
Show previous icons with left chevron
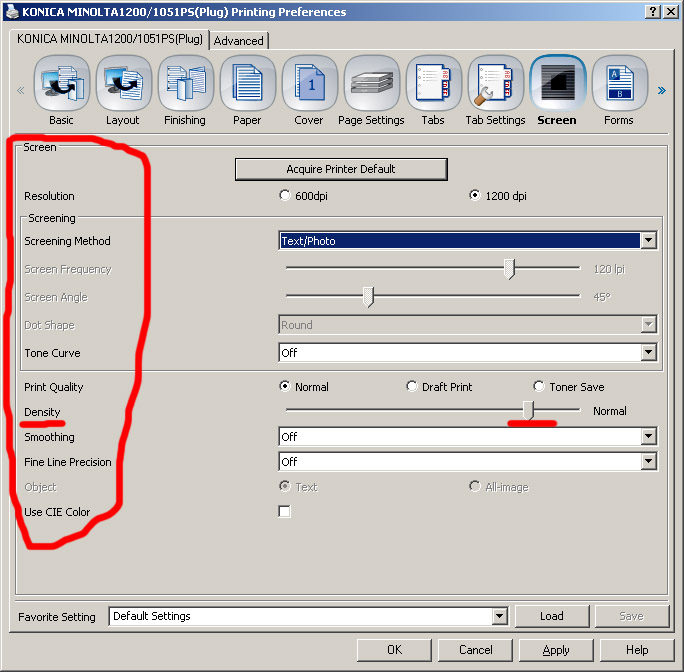[21, 90]
